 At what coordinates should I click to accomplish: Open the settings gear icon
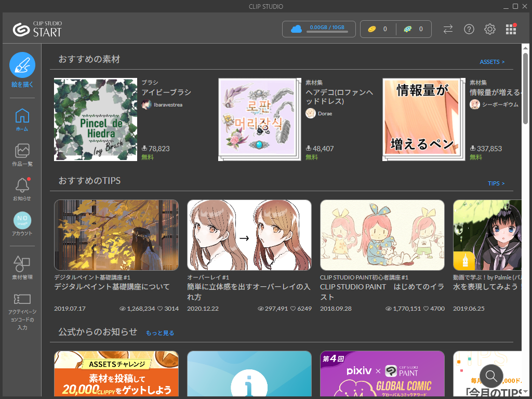[x=489, y=29]
